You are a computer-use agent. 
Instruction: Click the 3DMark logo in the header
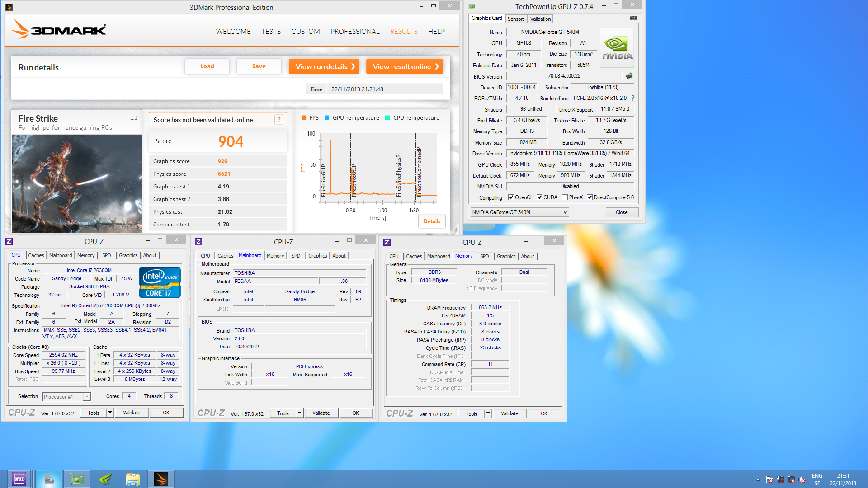pos(59,29)
